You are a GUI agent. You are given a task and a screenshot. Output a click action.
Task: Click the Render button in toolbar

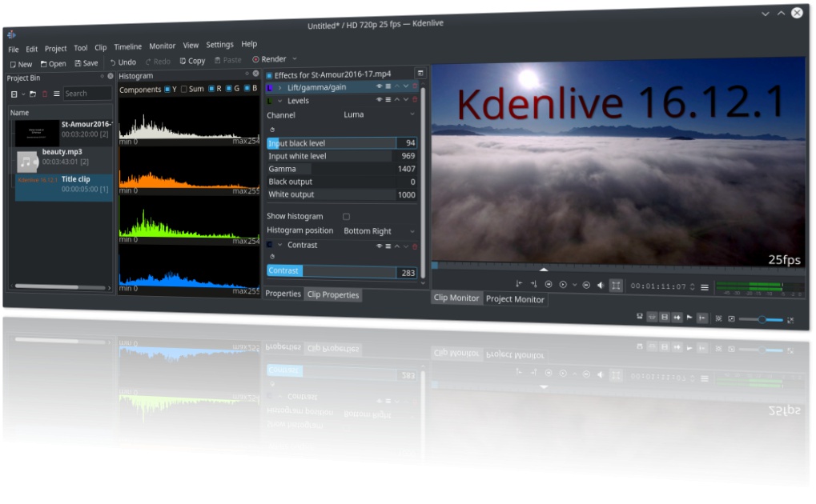click(x=269, y=59)
